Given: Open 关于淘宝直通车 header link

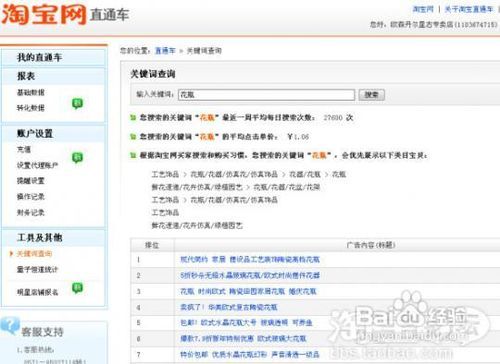Looking at the screenshot, I should pos(469,9).
